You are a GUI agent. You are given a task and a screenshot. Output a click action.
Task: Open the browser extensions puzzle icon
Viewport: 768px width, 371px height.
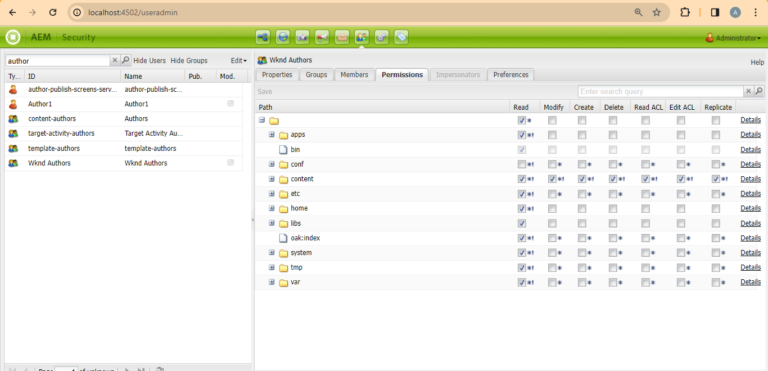[x=685, y=13]
